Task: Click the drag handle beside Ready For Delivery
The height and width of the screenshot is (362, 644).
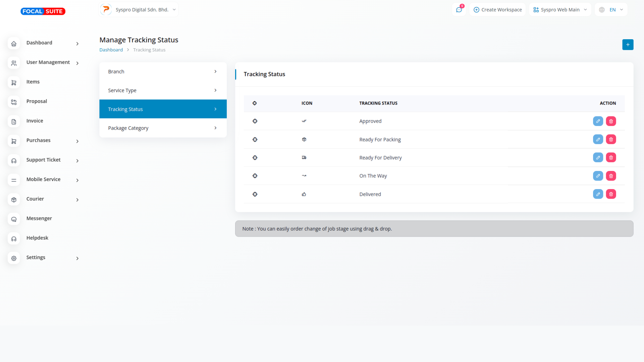Action: point(255,158)
